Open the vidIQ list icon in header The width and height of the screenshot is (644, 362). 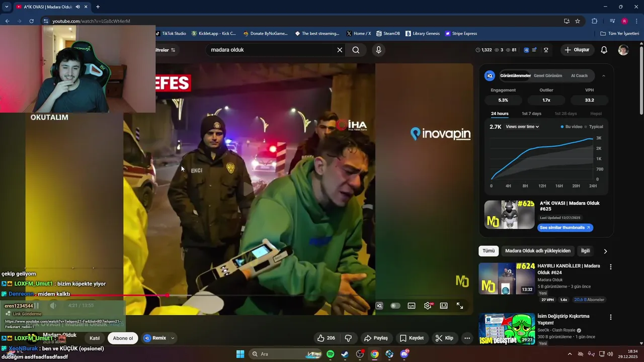(x=534, y=50)
